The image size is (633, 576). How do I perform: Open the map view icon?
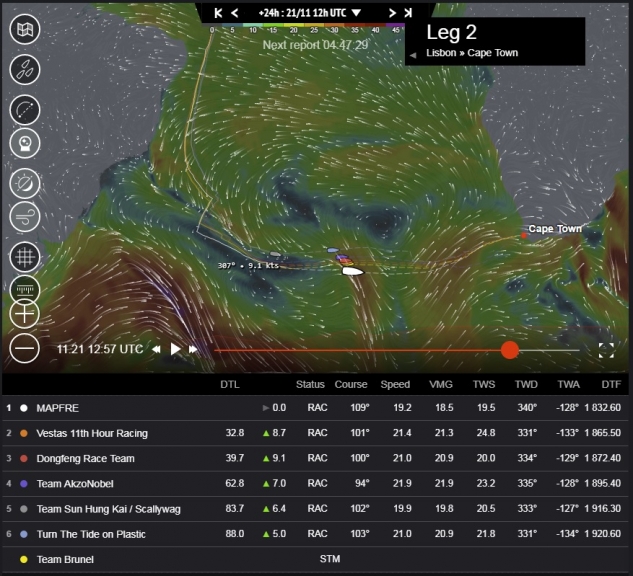(25, 29)
